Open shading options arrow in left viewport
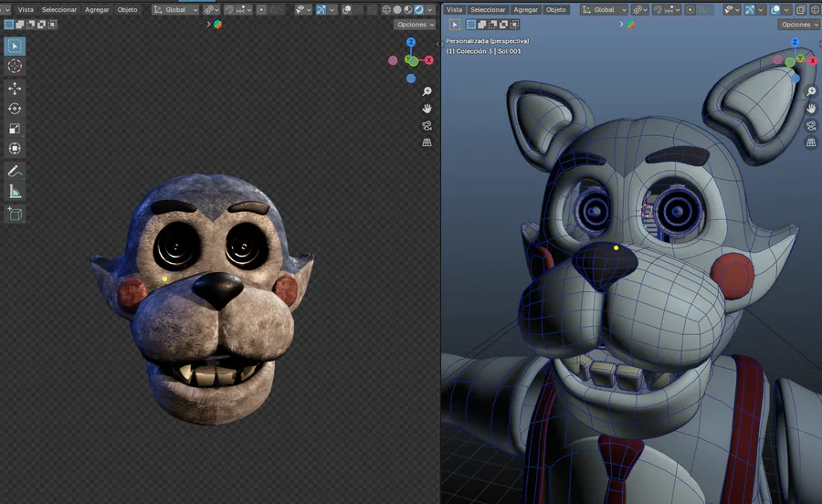The height and width of the screenshot is (504, 822). 430,9
